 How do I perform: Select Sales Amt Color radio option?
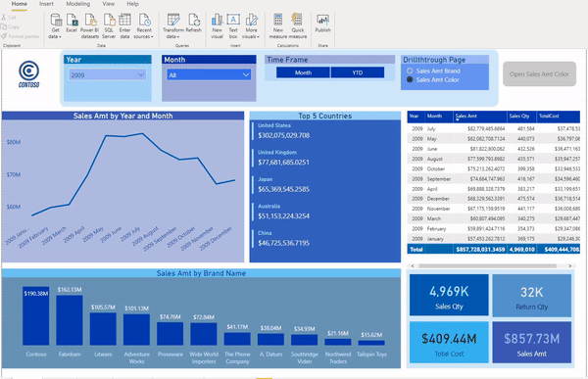(x=433, y=80)
